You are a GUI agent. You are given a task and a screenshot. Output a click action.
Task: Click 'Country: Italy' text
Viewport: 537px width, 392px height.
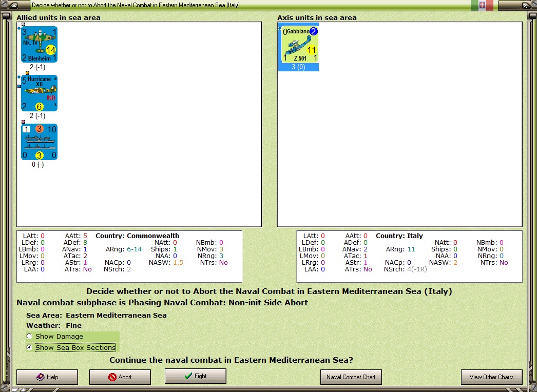399,236
